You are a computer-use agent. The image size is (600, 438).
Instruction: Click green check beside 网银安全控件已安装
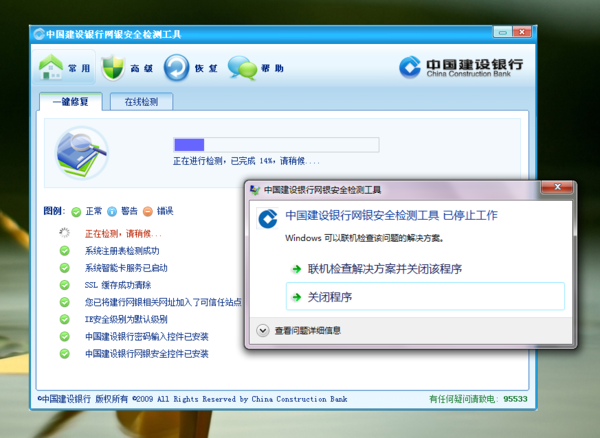[65, 353]
